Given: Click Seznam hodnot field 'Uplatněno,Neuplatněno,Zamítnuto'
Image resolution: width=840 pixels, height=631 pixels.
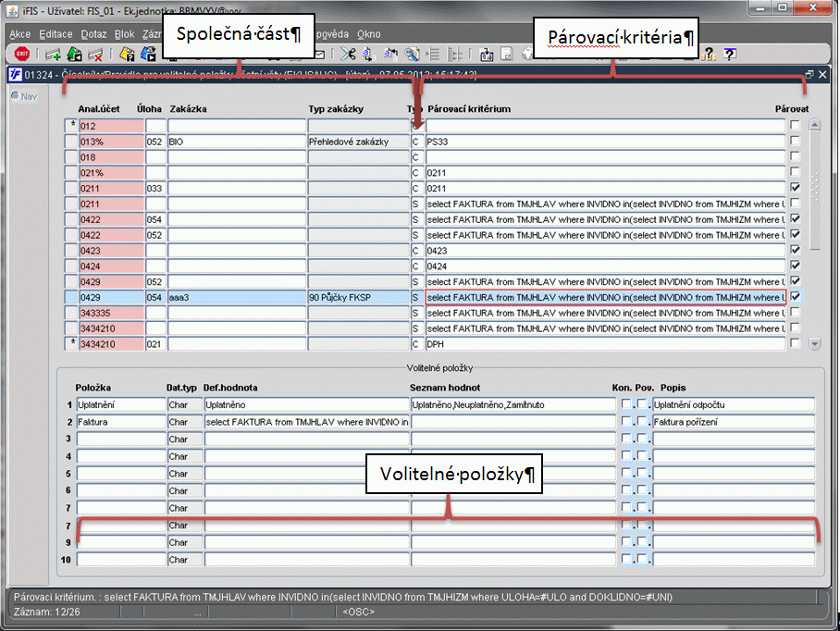Looking at the screenshot, I should (513, 405).
